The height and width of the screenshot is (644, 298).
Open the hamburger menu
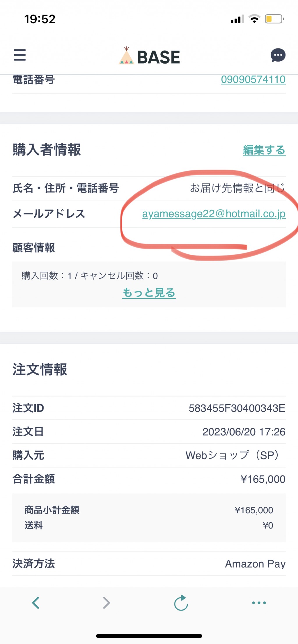point(20,55)
